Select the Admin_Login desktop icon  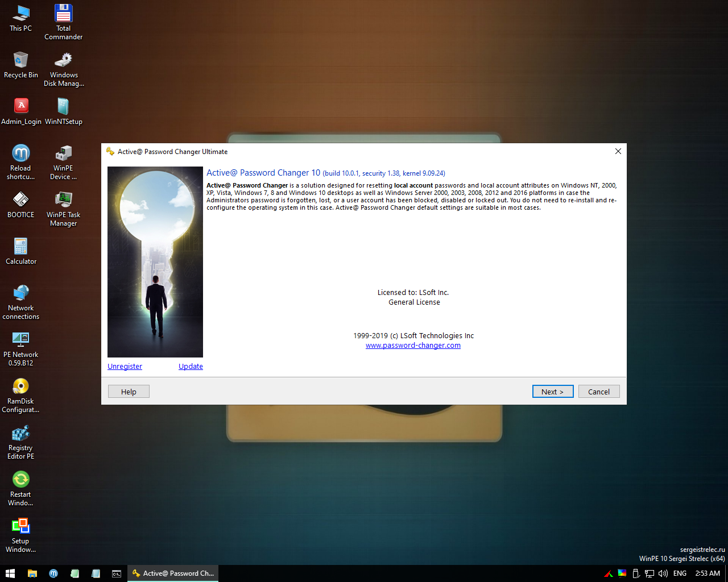tap(21, 111)
